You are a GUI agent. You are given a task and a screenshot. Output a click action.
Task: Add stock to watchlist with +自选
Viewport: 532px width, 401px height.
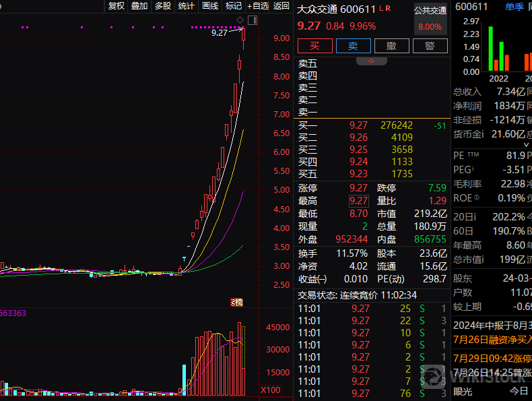click(x=258, y=6)
